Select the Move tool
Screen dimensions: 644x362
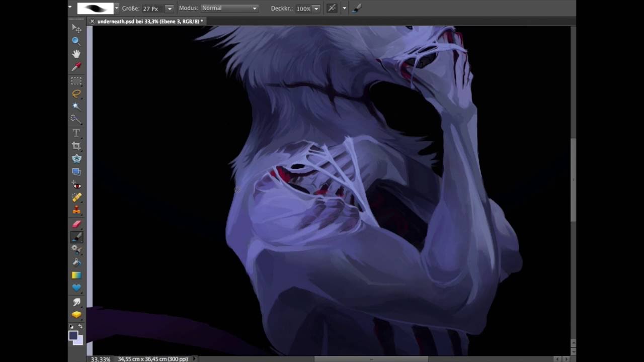[76, 28]
